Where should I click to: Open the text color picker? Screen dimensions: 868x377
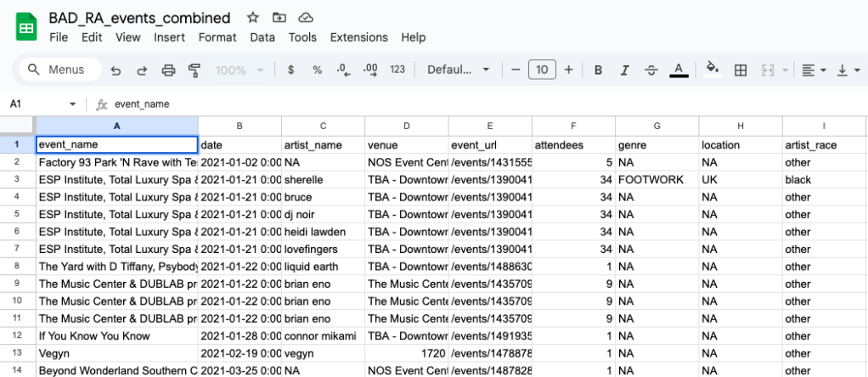679,70
